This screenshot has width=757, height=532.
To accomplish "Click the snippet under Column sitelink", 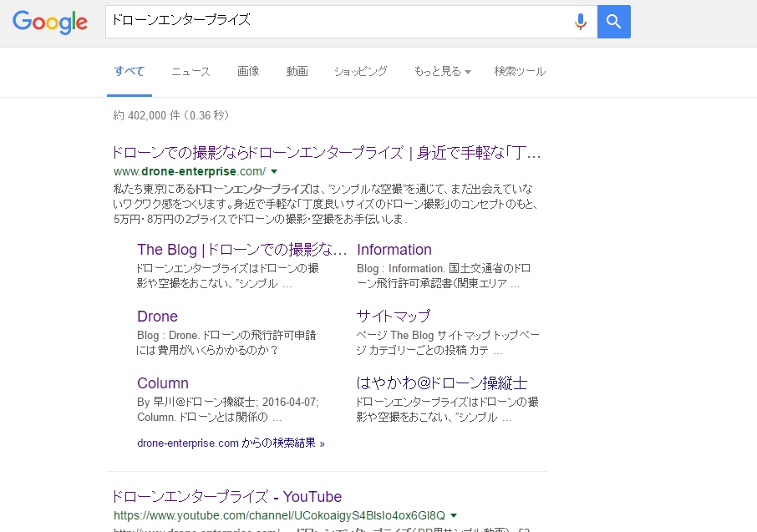I will (x=228, y=409).
